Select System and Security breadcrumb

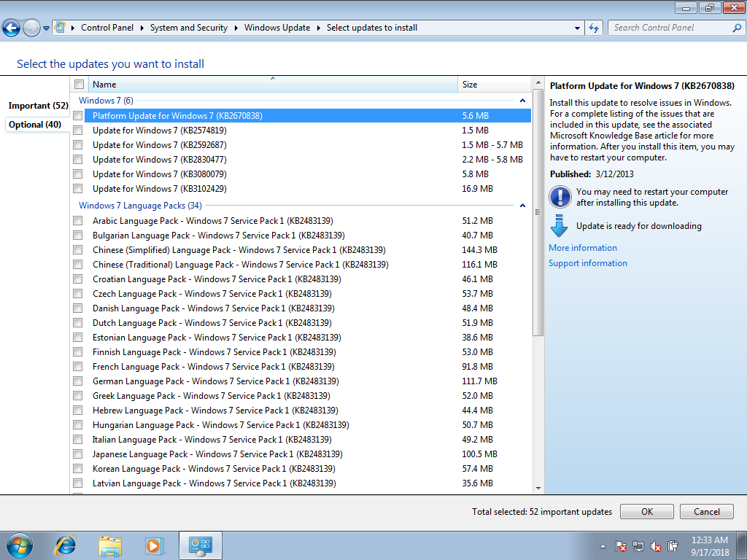(x=189, y=28)
